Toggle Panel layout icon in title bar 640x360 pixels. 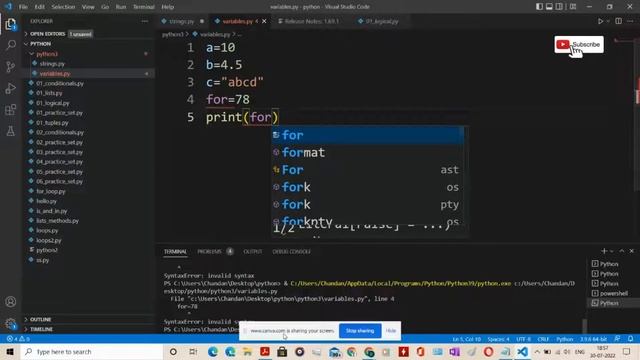549,7
